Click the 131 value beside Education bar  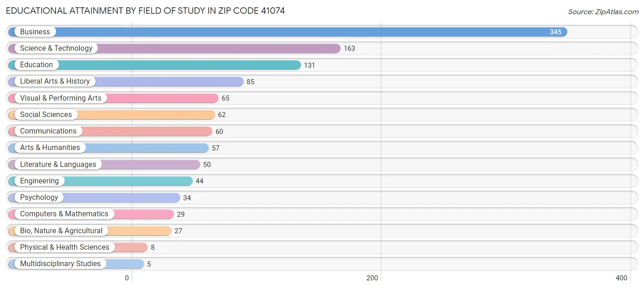pyautogui.click(x=309, y=65)
